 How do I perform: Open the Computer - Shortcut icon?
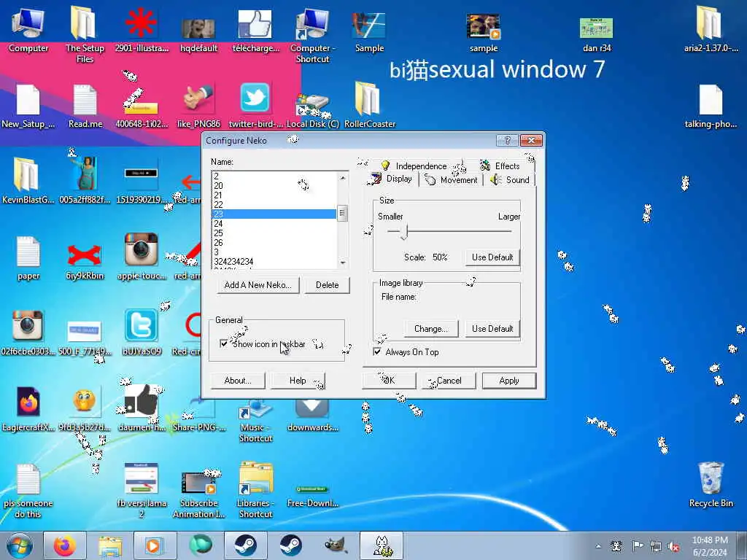coord(312,34)
